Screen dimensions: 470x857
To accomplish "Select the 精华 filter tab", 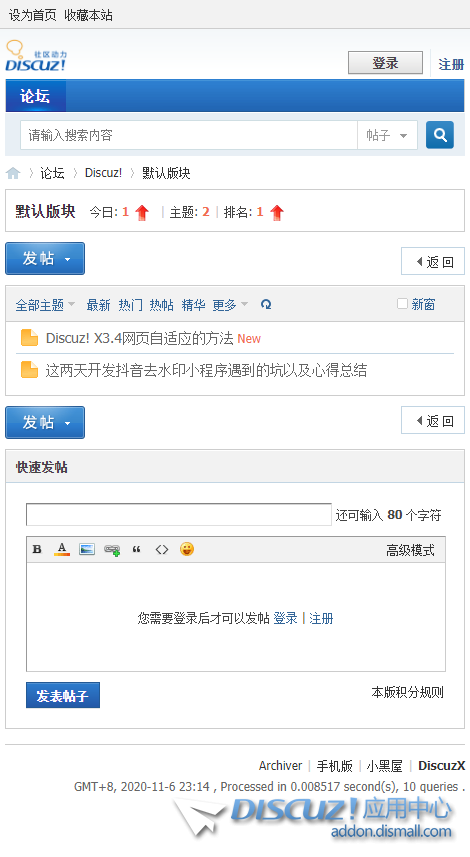I will (193, 305).
